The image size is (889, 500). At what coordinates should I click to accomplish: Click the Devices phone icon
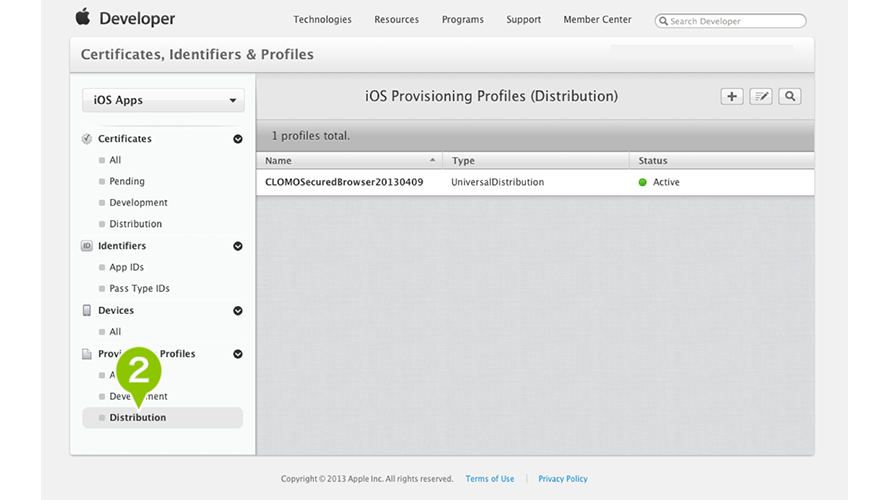(87, 310)
